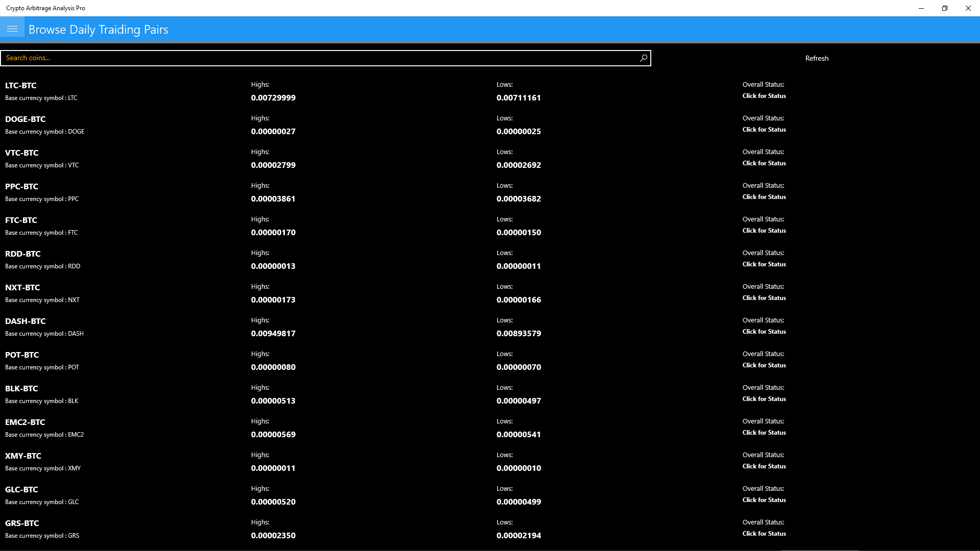Click for Status on GRS-BTC row
The height and width of the screenshot is (551, 980).
pos(764,534)
